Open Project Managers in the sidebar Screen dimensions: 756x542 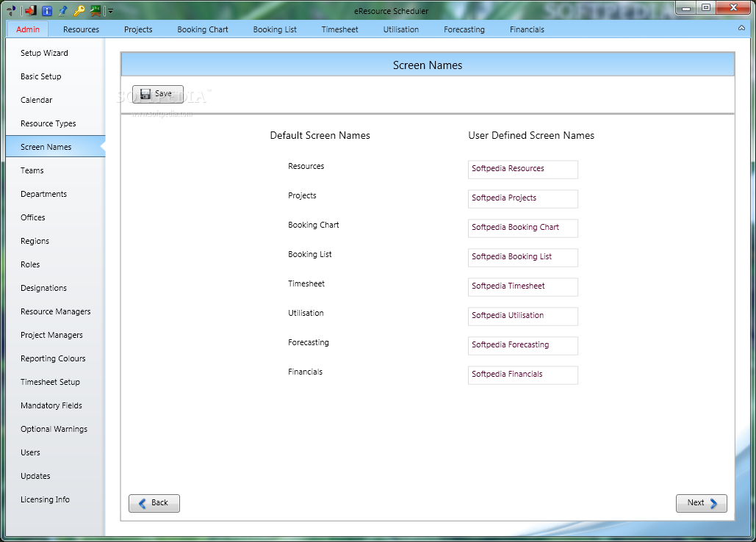coord(55,336)
